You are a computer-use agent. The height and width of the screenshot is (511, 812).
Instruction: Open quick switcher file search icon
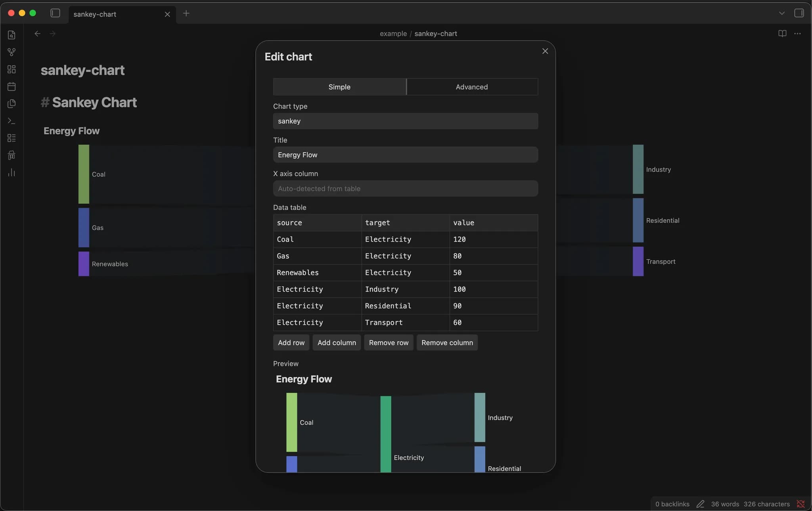click(11, 35)
